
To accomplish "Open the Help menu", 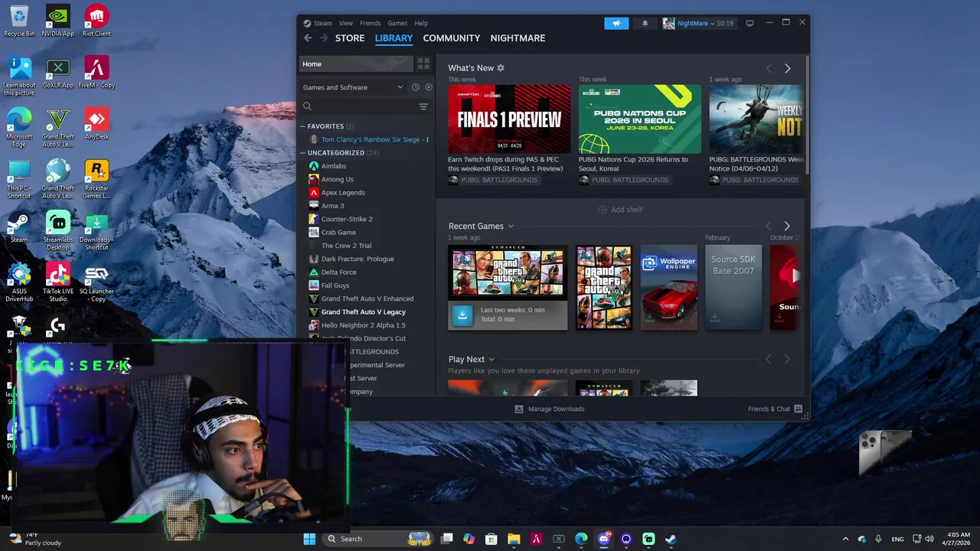I will [421, 23].
